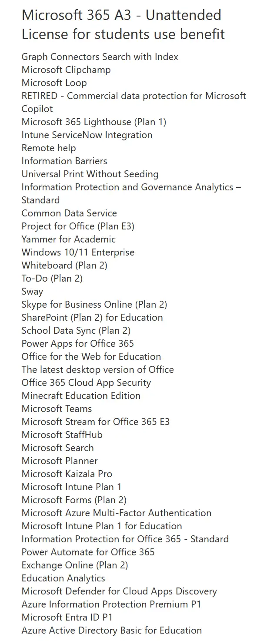Click the Microsoft Entra ID P1 entry
The height and width of the screenshot is (644, 277).
[x=67, y=617]
